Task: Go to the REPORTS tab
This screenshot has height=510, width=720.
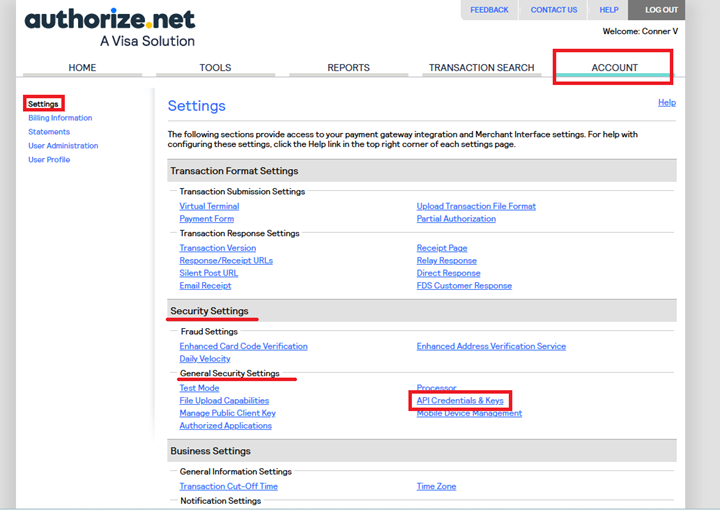Action: (349, 67)
